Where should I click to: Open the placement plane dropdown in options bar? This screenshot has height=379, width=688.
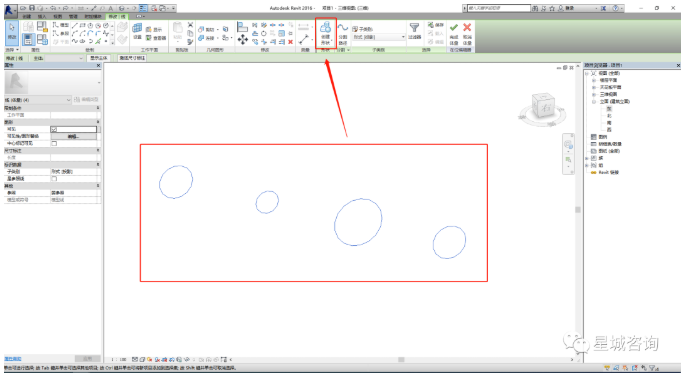tap(64, 58)
